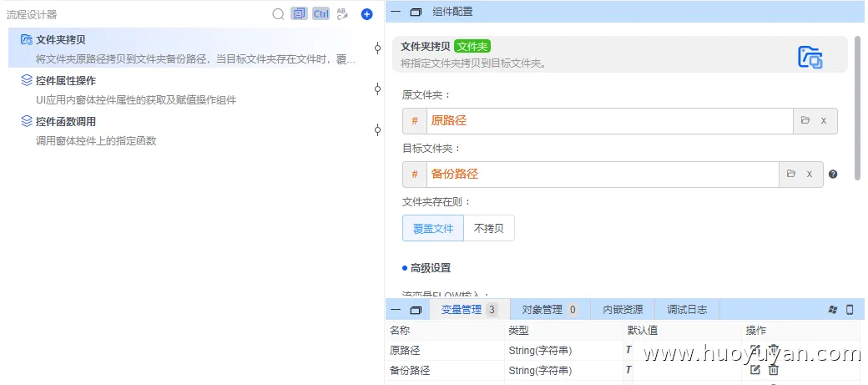
Task: Delete the 备份路径 variable
Action: pyautogui.click(x=774, y=369)
